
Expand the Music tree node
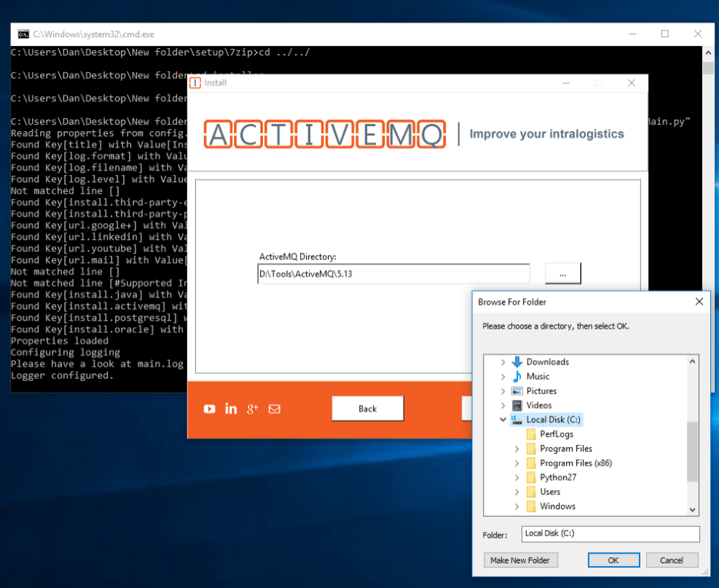tap(503, 377)
